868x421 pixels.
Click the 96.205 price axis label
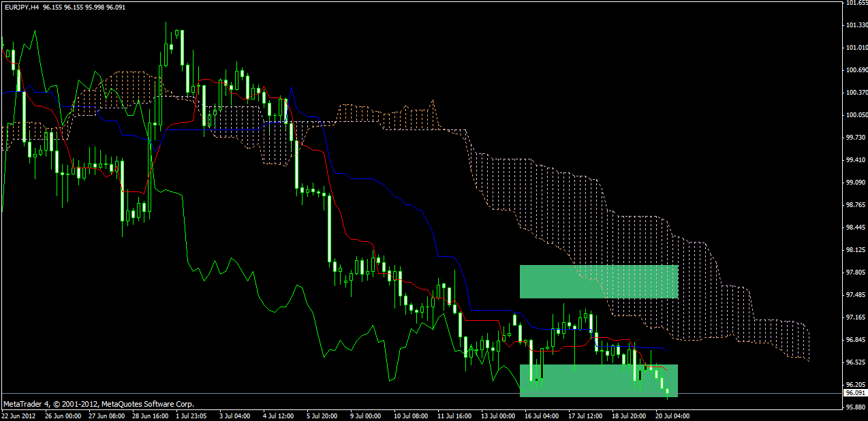[x=854, y=385]
